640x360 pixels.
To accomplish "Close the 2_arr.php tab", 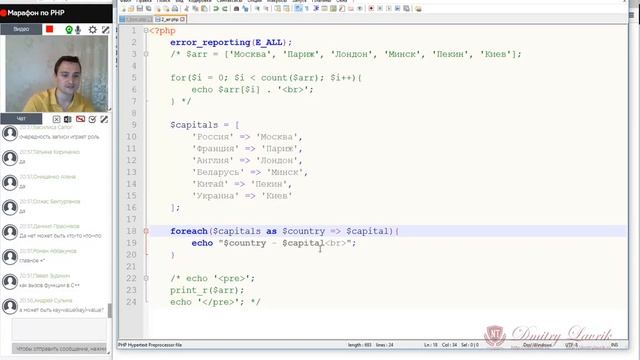I will point(182,19).
